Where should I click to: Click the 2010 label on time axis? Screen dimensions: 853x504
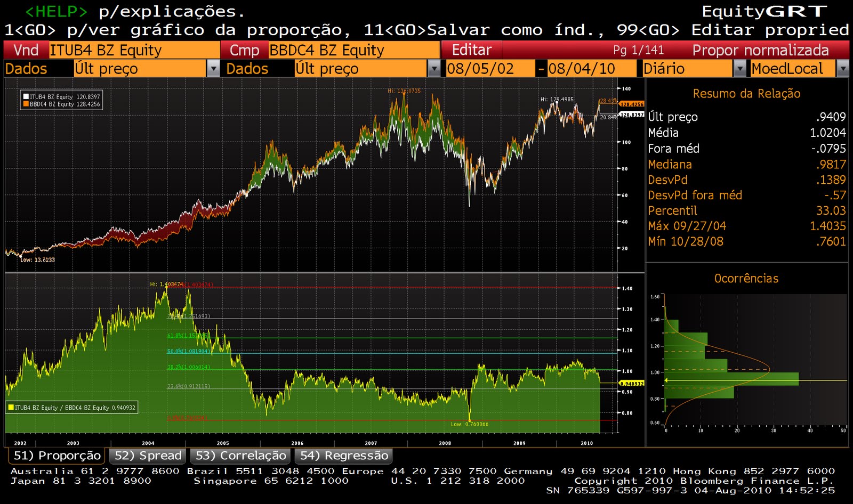[x=586, y=443]
